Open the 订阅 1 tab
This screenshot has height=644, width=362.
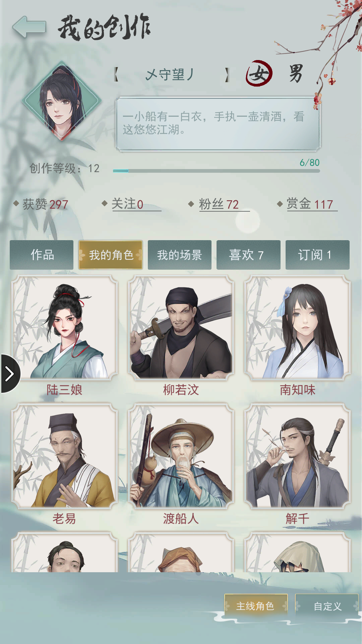pyautogui.click(x=317, y=255)
